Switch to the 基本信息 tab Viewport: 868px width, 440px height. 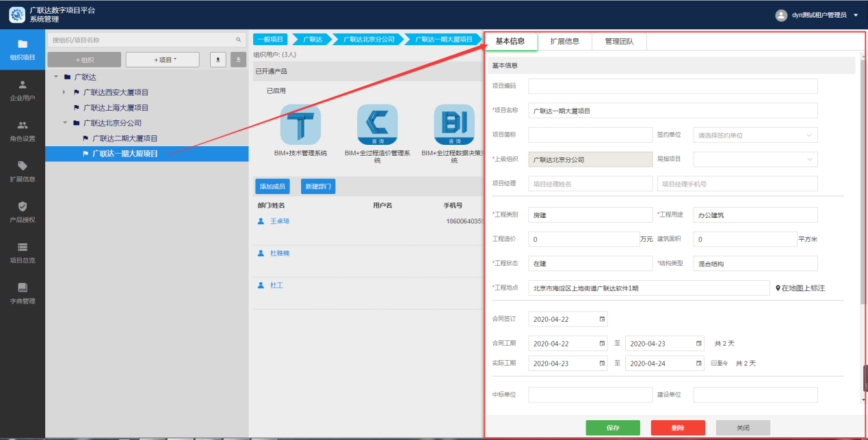[510, 41]
